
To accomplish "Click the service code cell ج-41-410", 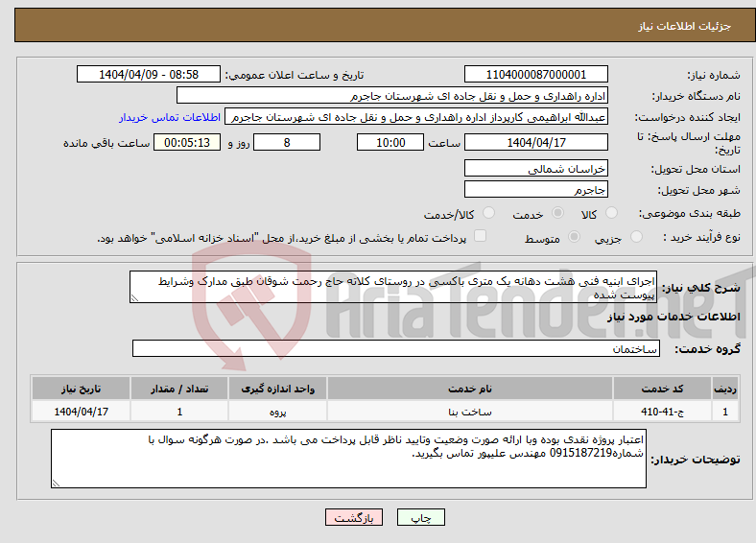I will click(663, 412).
